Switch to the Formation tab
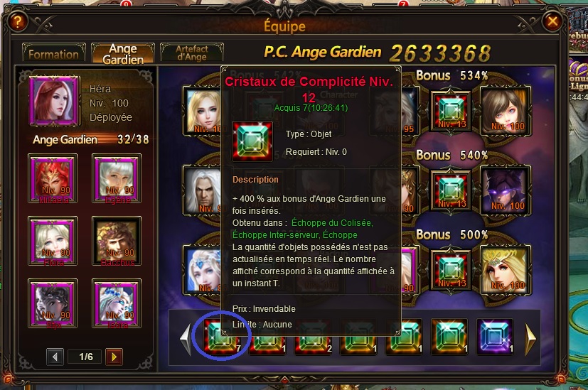The width and height of the screenshot is (588, 390). (53, 53)
